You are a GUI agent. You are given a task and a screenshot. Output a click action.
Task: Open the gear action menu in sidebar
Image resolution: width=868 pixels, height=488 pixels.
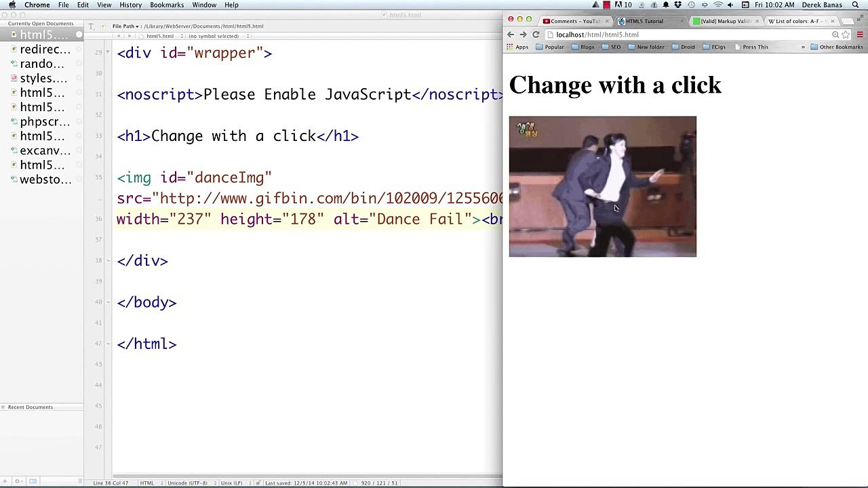tap(18, 481)
